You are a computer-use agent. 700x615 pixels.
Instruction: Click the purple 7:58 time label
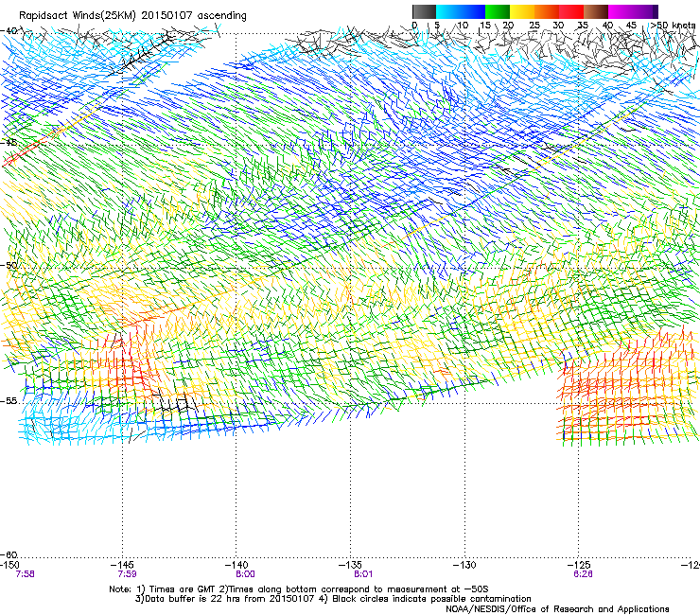coord(25,574)
